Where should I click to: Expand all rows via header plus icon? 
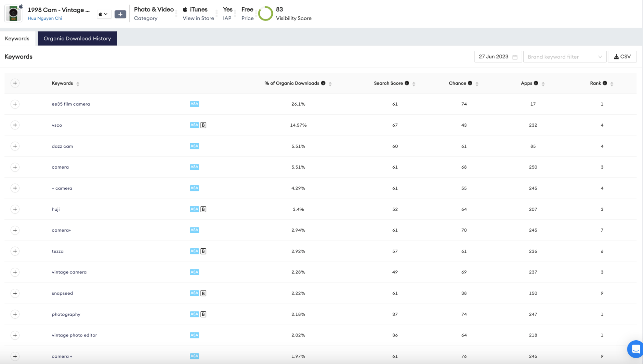click(15, 83)
